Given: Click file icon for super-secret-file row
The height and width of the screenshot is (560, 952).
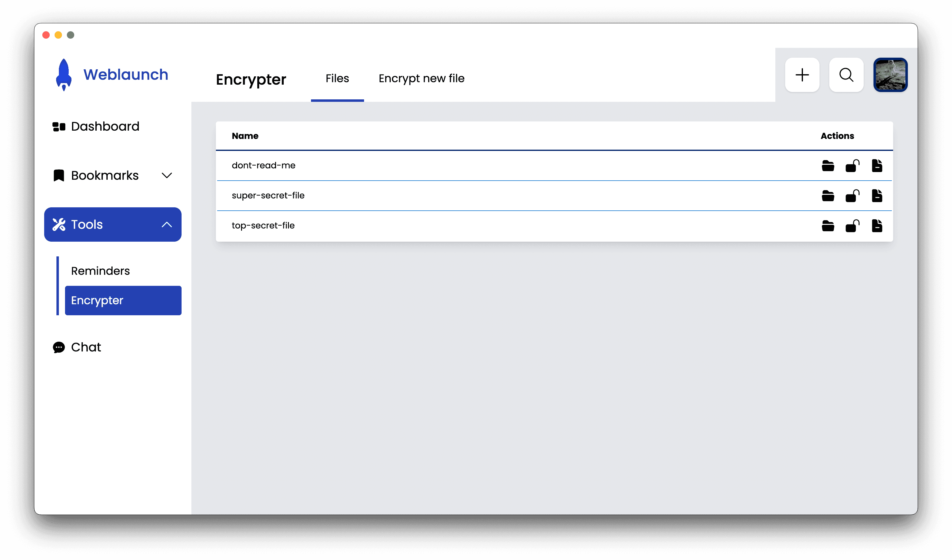Looking at the screenshot, I should coord(877,196).
